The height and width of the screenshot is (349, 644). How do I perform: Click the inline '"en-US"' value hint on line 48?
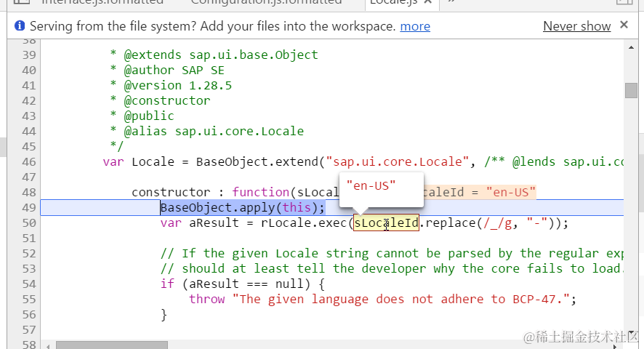tap(511, 193)
